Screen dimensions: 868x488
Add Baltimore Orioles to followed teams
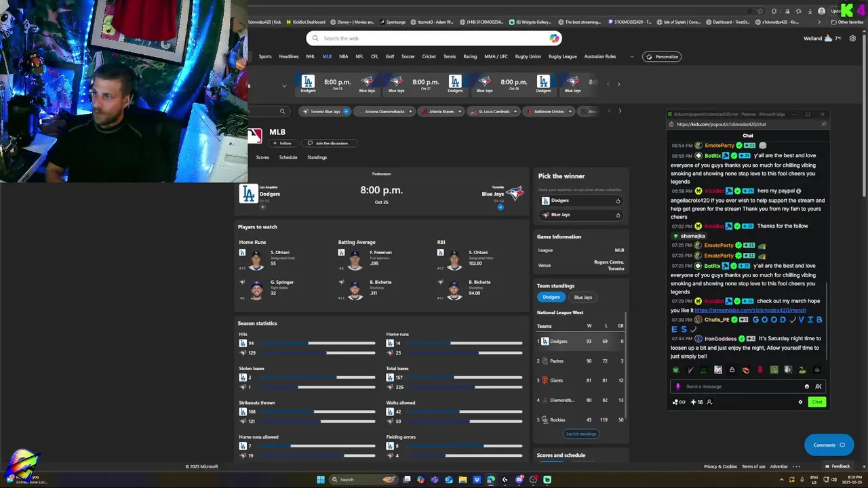click(x=570, y=111)
